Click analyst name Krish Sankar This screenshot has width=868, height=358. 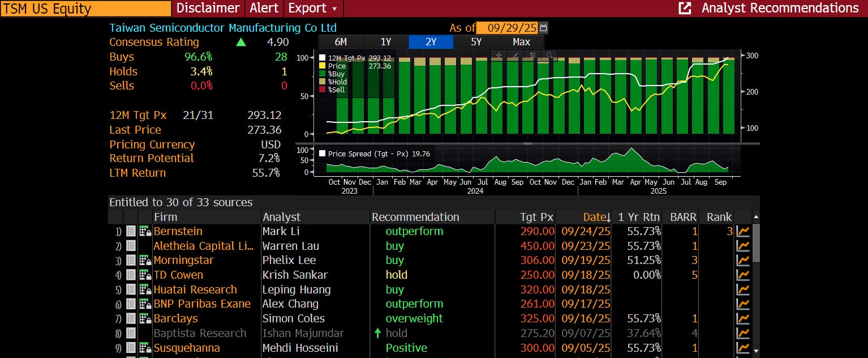[x=295, y=275]
